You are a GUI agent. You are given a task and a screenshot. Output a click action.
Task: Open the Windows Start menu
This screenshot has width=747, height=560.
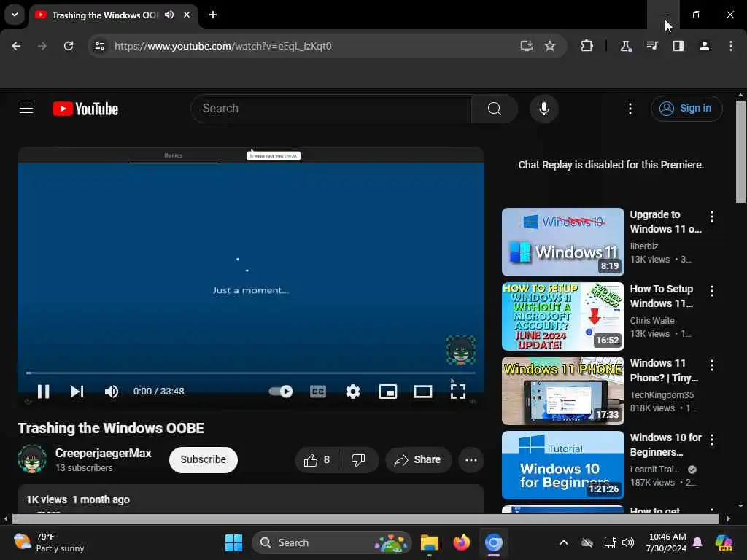(x=233, y=542)
